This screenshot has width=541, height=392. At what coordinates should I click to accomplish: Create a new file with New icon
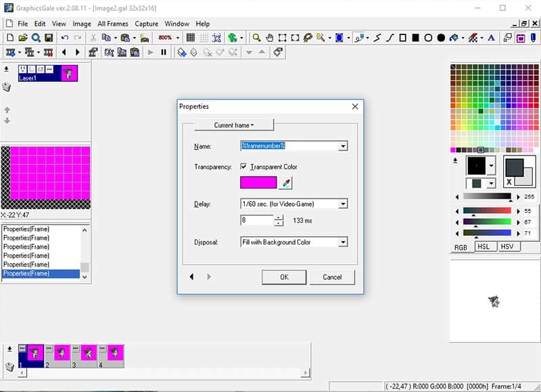pos(10,38)
